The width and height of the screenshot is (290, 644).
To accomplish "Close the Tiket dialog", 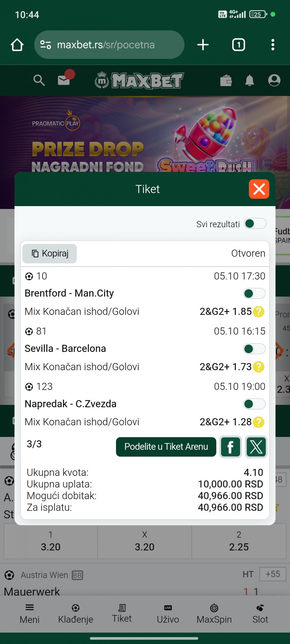I will [x=259, y=189].
